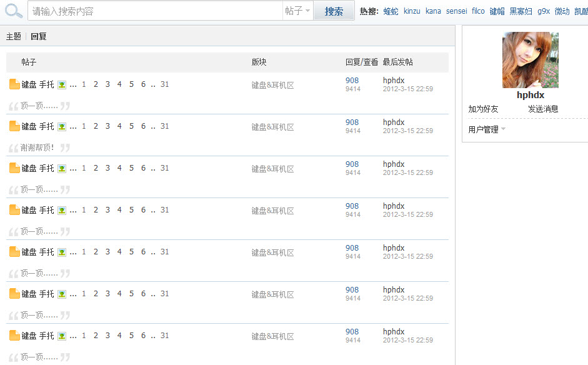
Task: Click 908 reply count in 谢谢帮顶! thread row
Action: pos(352,122)
